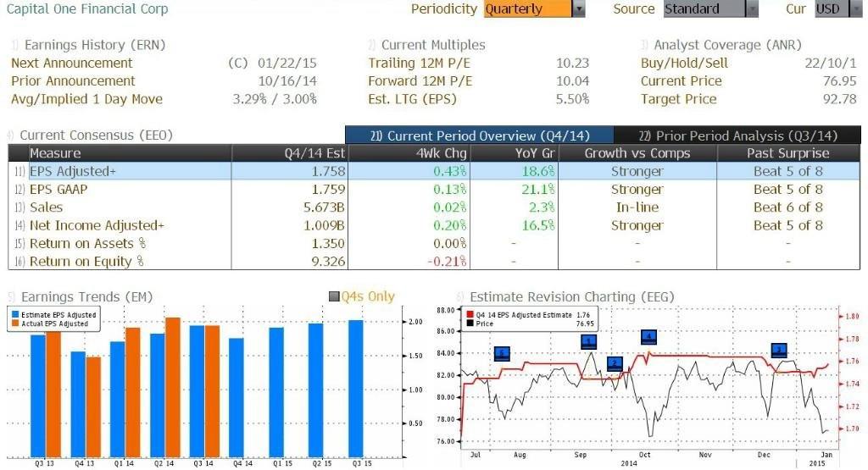
Task: Click blue Estimate EPS Adjusted legend swatch
Action: point(15,315)
